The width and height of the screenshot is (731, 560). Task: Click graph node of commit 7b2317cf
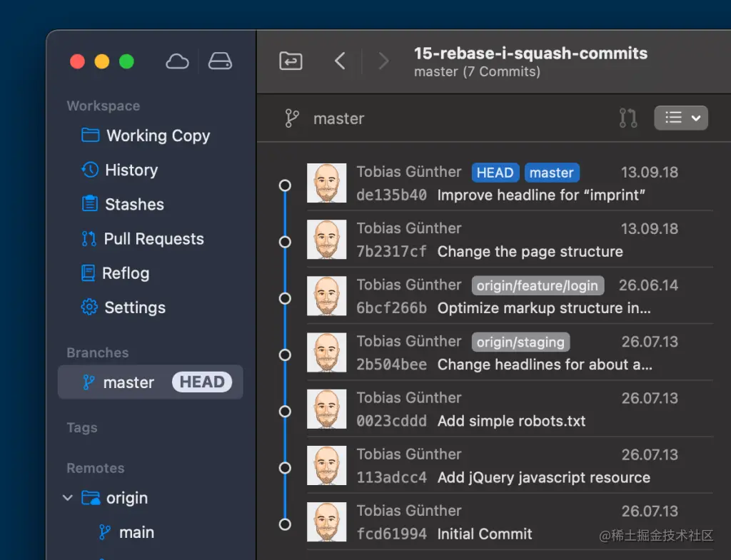(285, 242)
